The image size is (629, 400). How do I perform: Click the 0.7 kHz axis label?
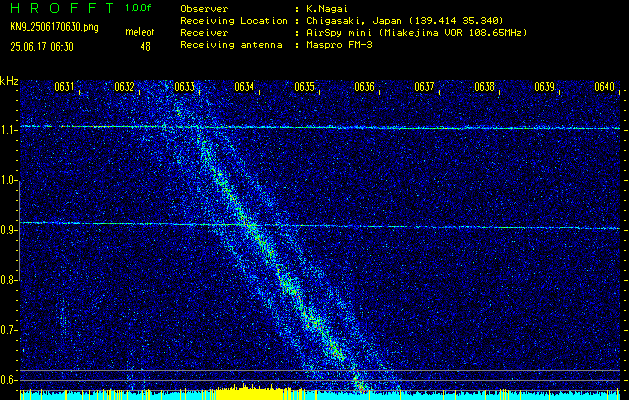click(7, 330)
